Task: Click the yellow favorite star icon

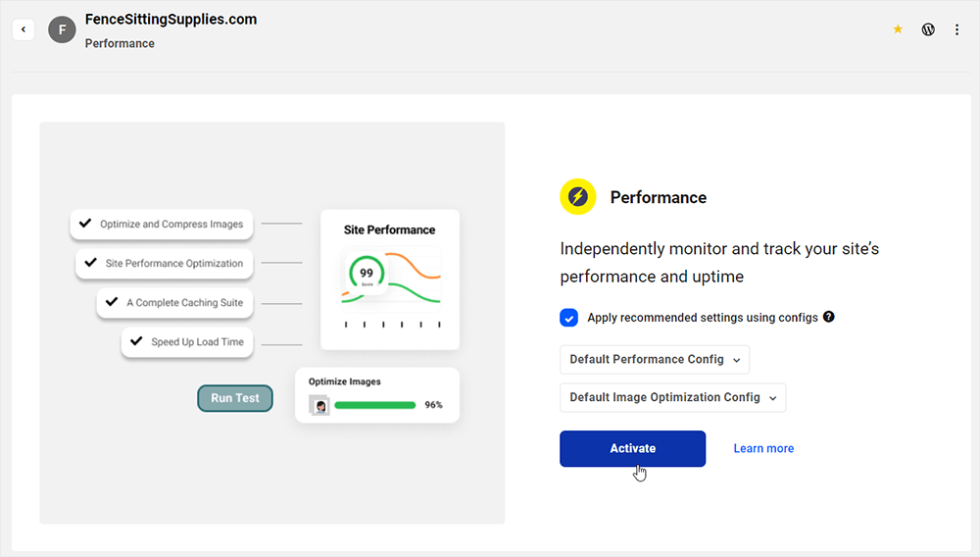Action: click(898, 29)
